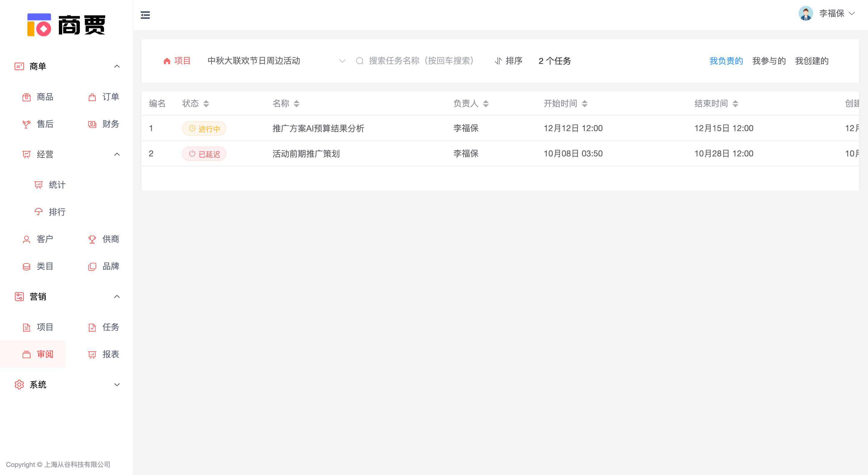Open 任务 via its checklist icon

[92, 327]
